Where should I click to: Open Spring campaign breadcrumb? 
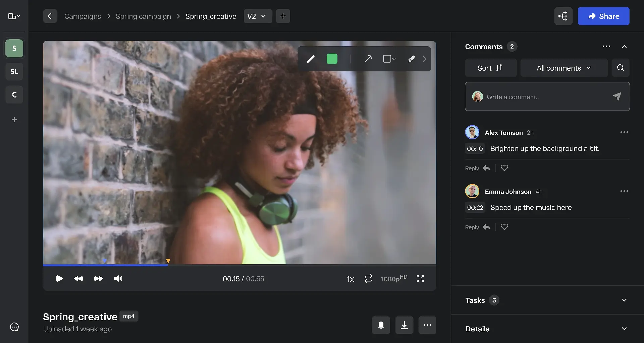[143, 16]
